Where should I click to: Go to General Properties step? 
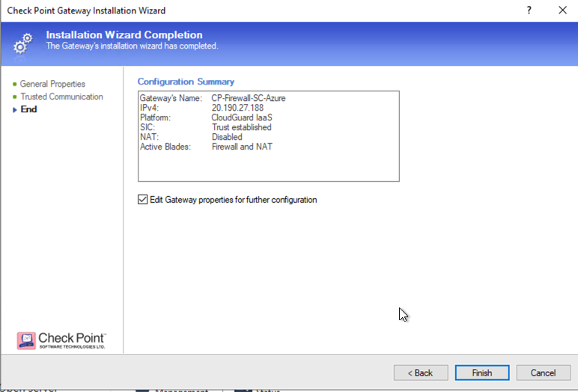(x=52, y=84)
